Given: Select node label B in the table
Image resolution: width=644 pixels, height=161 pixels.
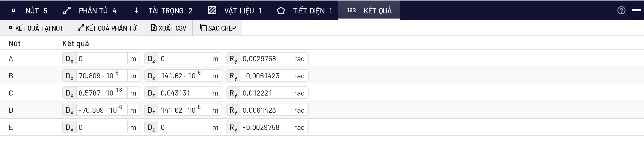Looking at the screenshot, I should coord(11,76).
